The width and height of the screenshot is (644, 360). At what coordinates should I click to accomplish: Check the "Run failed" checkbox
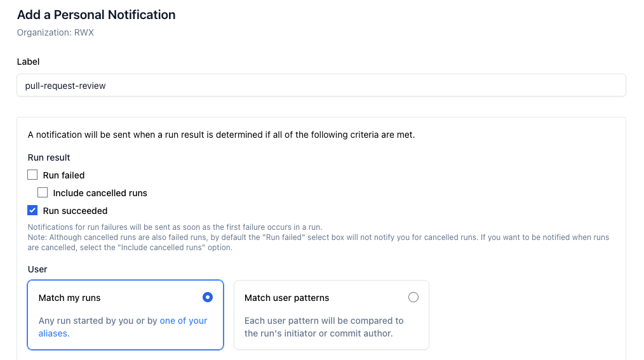click(x=33, y=175)
